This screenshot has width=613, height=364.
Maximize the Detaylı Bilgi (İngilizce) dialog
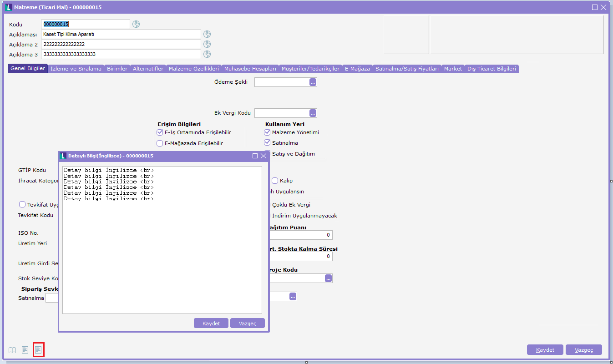[255, 156]
